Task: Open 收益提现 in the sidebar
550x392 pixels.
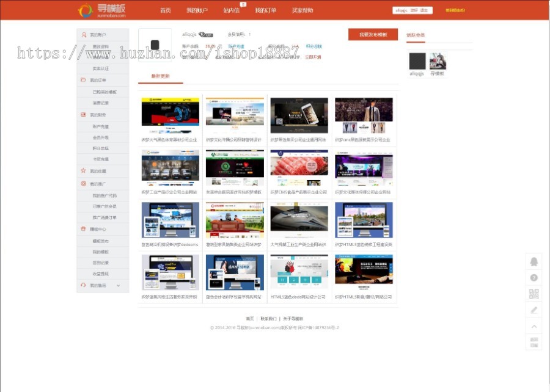Action: click(x=101, y=274)
